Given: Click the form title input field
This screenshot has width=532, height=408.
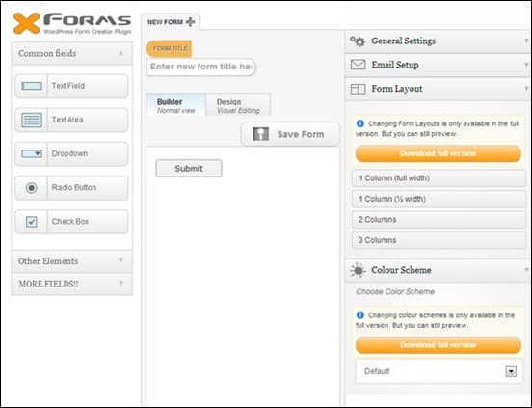Looking at the screenshot, I should tap(200, 67).
